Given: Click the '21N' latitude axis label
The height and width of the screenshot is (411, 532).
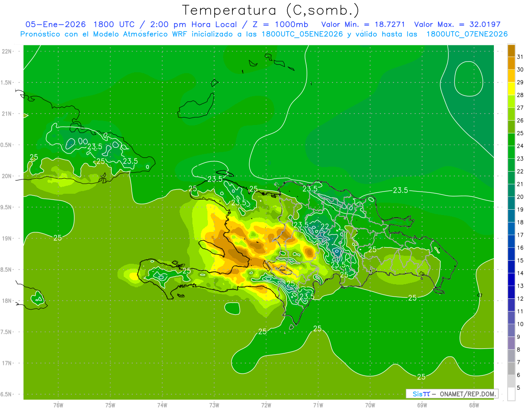Looking at the screenshot, I should point(6,114).
